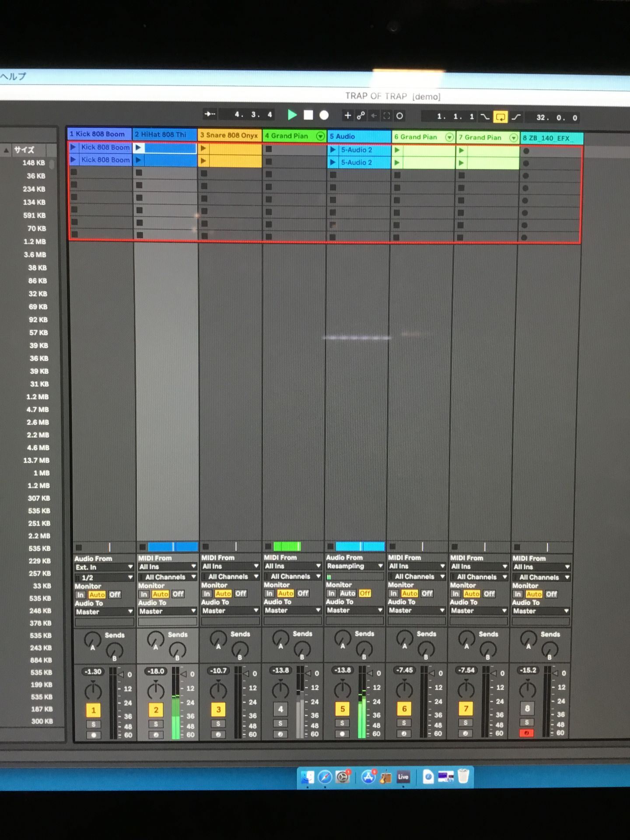
Task: Open the 1/2 input channel dropdown
Action: coord(104,577)
